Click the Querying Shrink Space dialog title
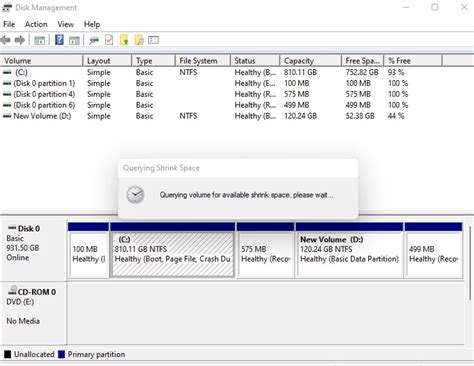Screen dimensions: 474x366 [x=161, y=168]
